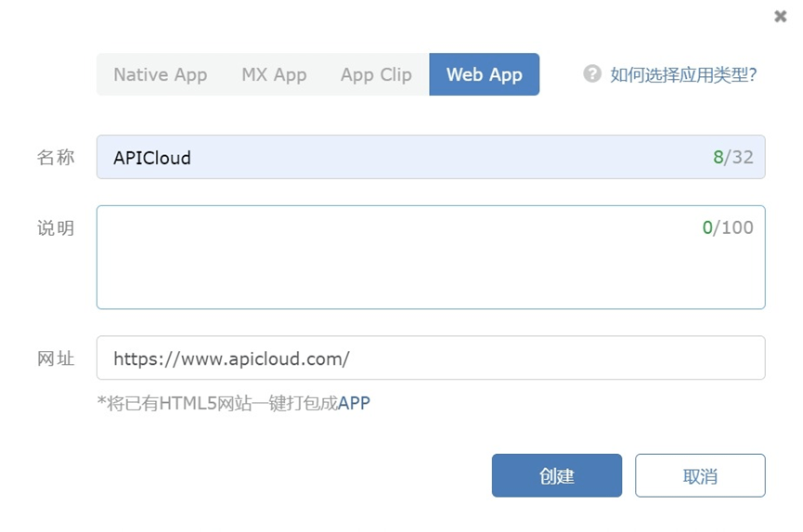The width and height of the screenshot is (803, 532).
Task: Focus the 说明 description text area
Action: pyautogui.click(x=431, y=257)
